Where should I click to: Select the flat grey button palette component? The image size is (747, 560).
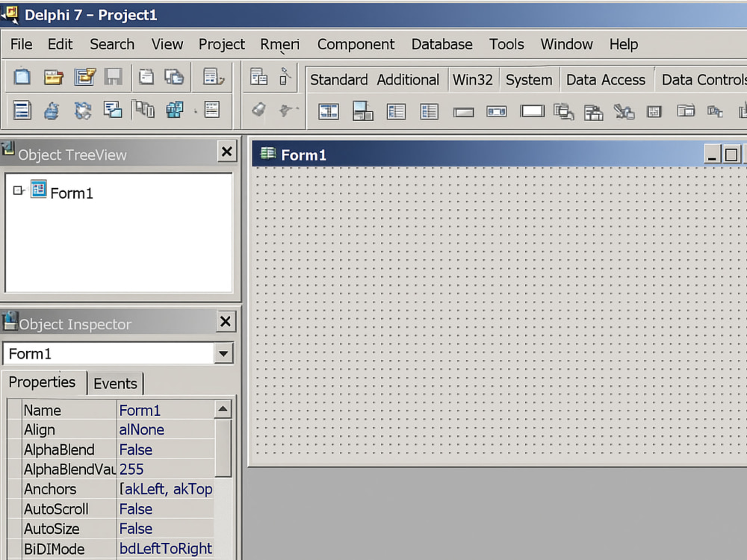[x=464, y=113]
